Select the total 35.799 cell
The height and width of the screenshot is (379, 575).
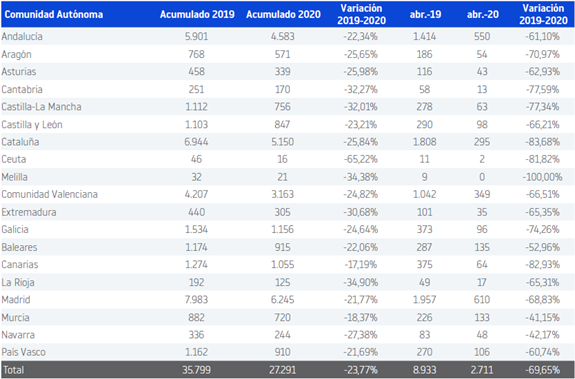pos(196,370)
